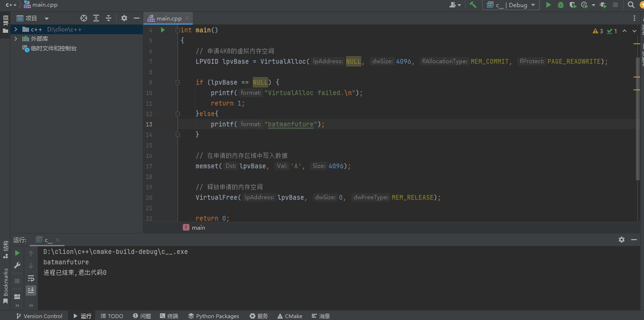The height and width of the screenshot is (320, 644).
Task: Run with Coverage from the top toolbar
Action: (x=573, y=5)
